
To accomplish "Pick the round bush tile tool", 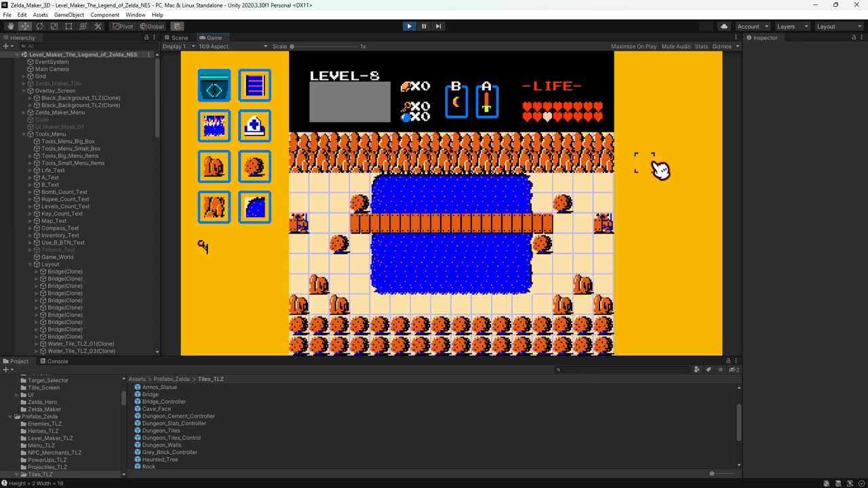I will tap(255, 167).
